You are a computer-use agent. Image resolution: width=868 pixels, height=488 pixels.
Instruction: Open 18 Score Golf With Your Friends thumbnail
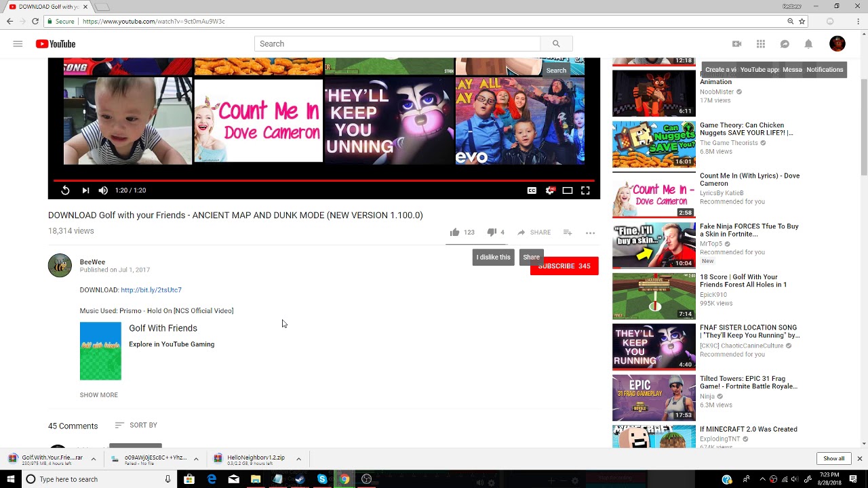[654, 296]
